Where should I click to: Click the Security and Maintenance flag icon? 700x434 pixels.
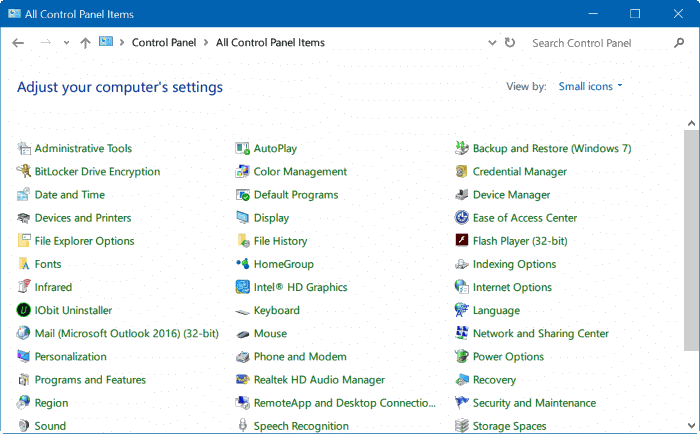coord(462,403)
